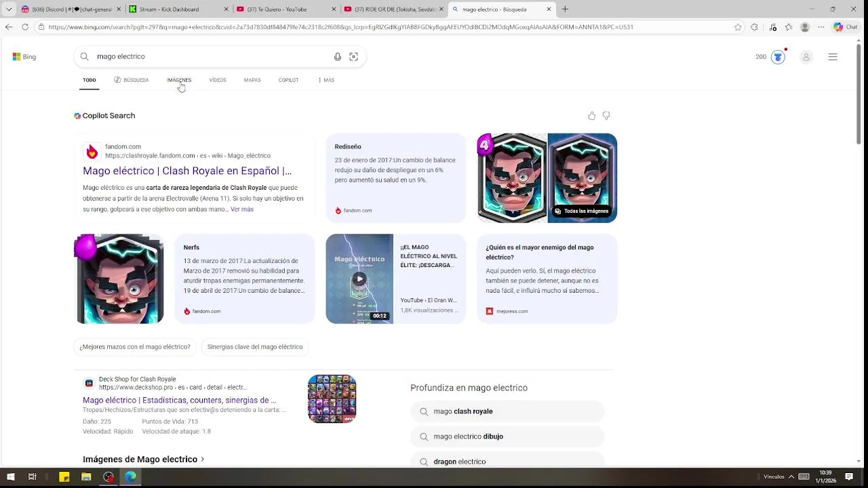Close the mago electrico tab

(x=549, y=9)
